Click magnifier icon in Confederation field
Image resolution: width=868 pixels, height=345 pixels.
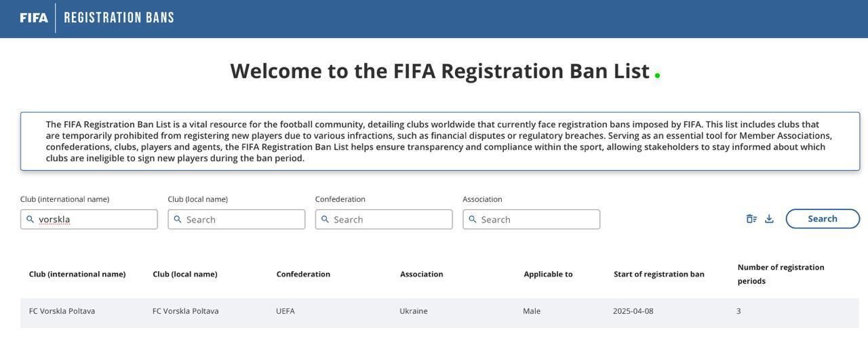click(325, 220)
